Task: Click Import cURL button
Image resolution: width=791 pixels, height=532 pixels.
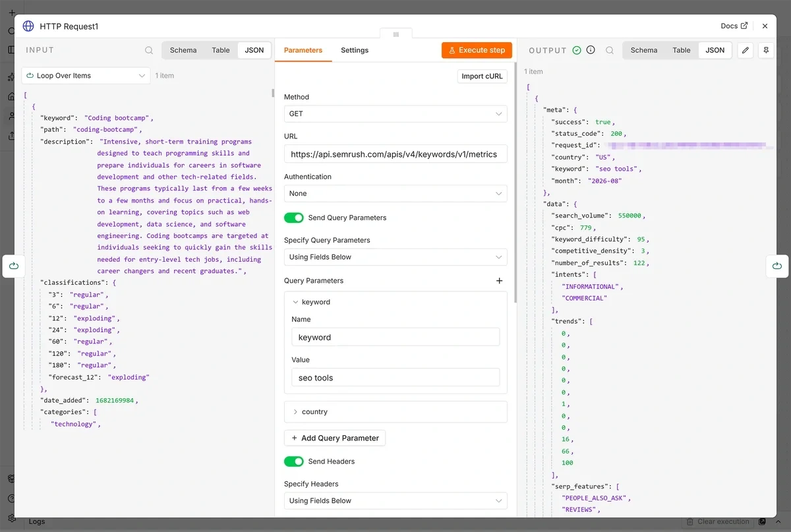Action: [483, 76]
